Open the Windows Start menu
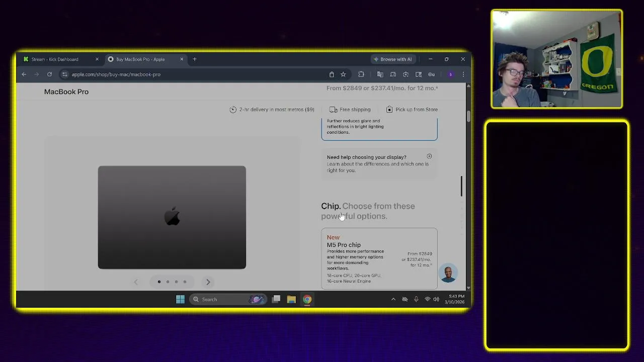The image size is (644, 362). click(180, 300)
